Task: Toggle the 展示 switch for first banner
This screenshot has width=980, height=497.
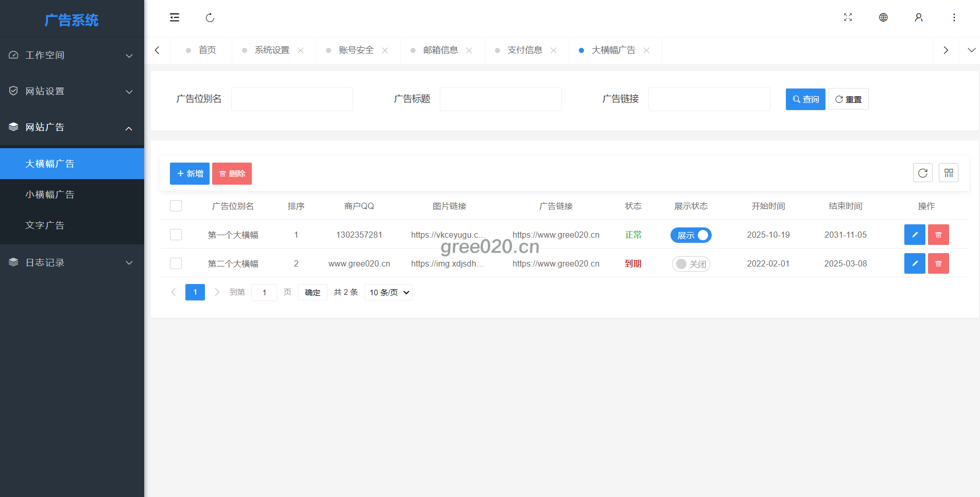Action: click(691, 235)
